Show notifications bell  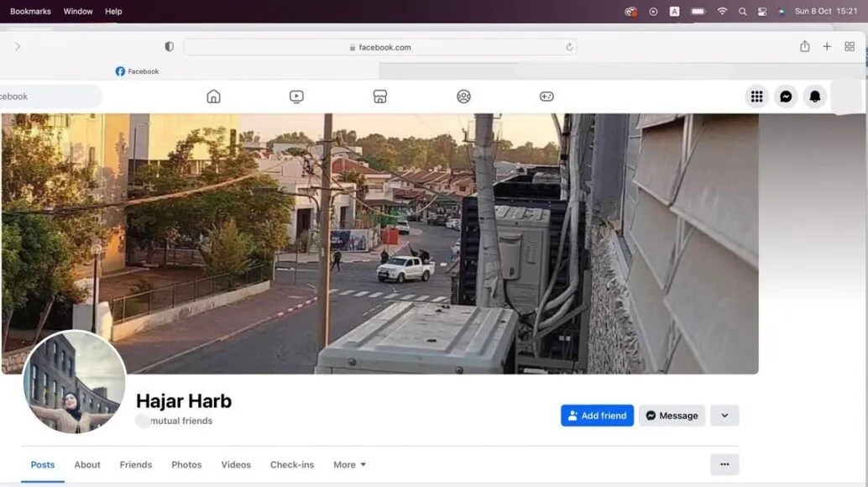tap(814, 97)
